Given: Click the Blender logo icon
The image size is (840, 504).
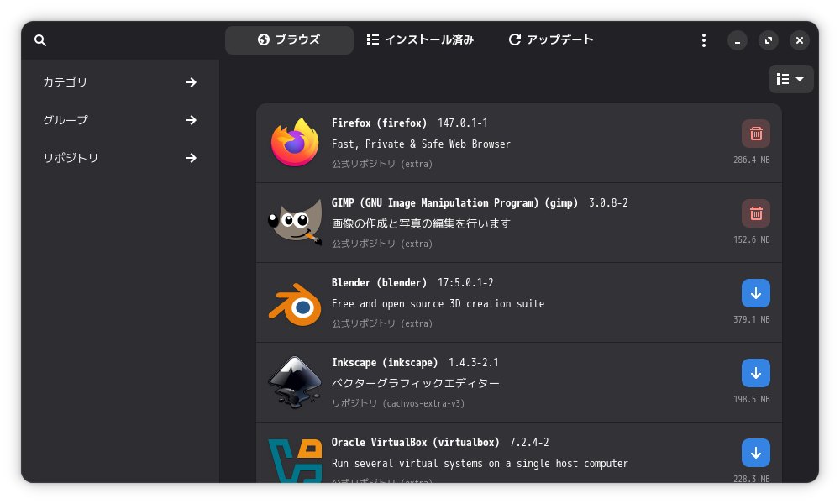Looking at the screenshot, I should coord(295,304).
